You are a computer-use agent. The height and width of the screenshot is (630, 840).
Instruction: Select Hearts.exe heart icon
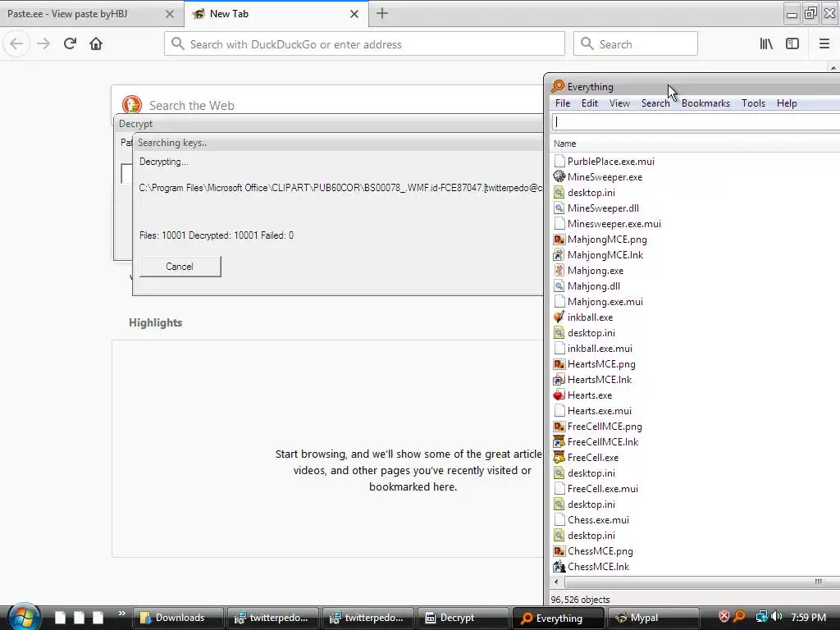coord(559,395)
